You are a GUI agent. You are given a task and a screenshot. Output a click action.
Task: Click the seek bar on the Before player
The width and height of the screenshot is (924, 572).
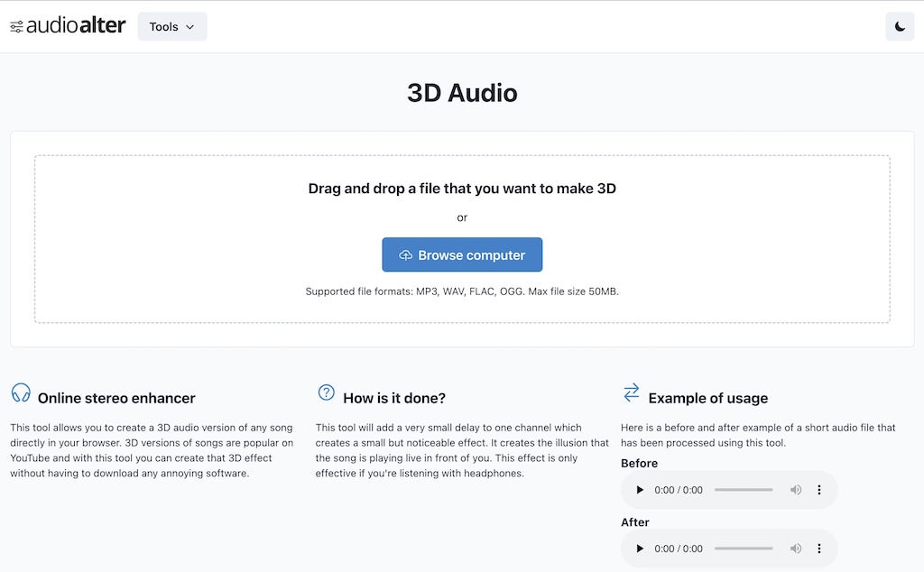click(744, 489)
